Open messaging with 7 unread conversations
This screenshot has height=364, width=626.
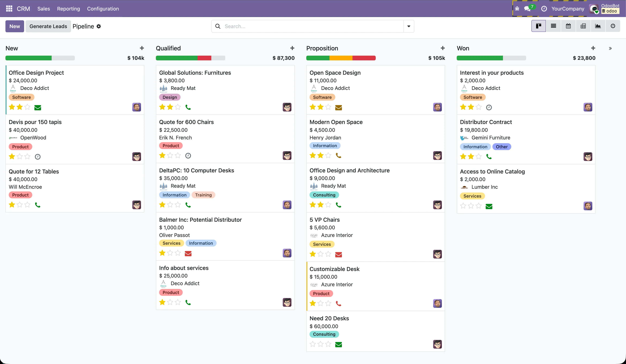coord(527,9)
